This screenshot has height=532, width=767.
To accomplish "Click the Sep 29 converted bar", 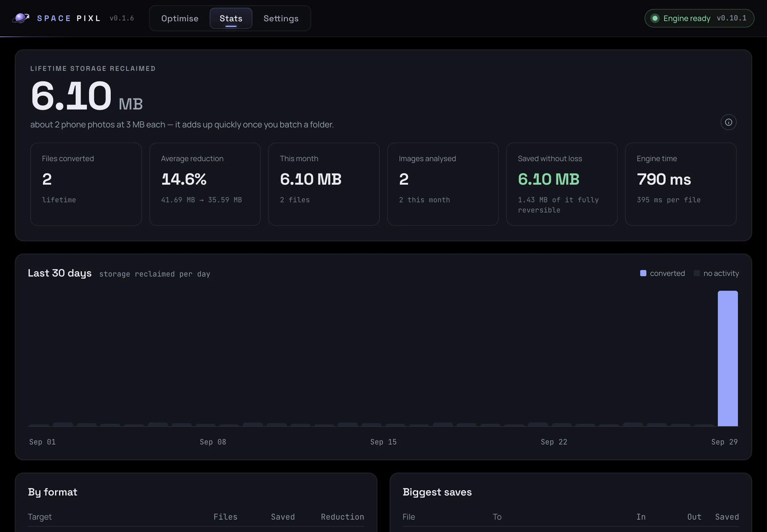I will 727,358.
